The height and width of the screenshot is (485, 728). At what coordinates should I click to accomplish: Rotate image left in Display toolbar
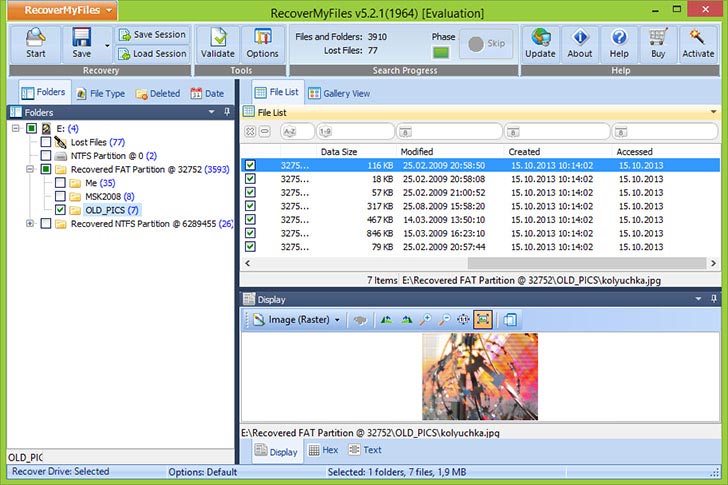[386, 320]
